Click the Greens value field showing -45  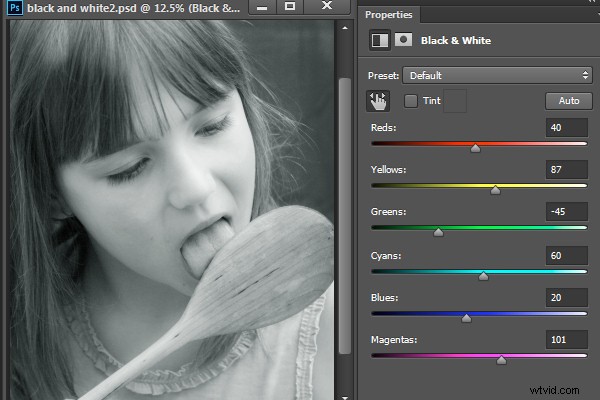coord(567,212)
